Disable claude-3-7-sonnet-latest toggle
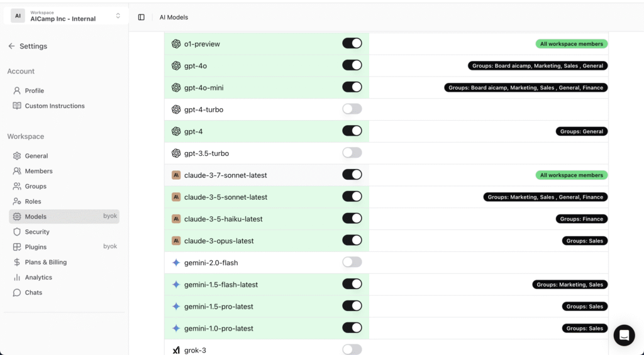 point(352,175)
